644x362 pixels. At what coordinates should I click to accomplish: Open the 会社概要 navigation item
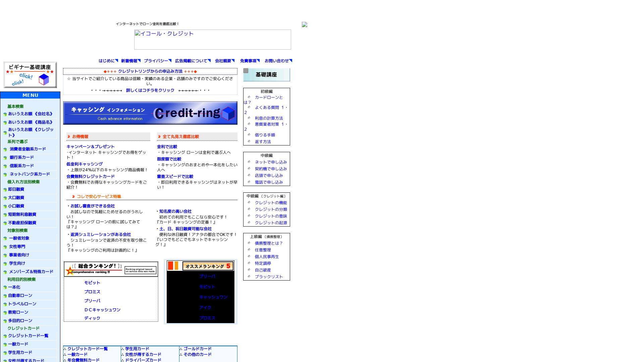click(x=223, y=61)
